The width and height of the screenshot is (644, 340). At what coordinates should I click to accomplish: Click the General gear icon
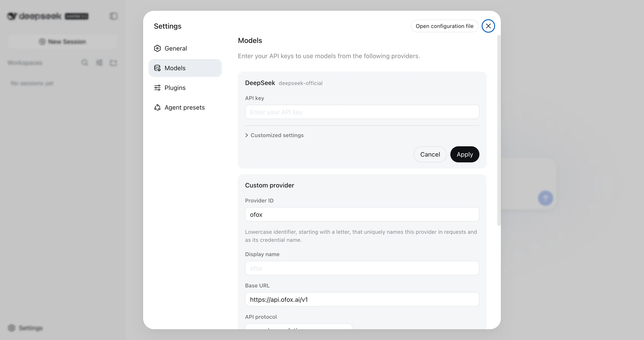157,48
